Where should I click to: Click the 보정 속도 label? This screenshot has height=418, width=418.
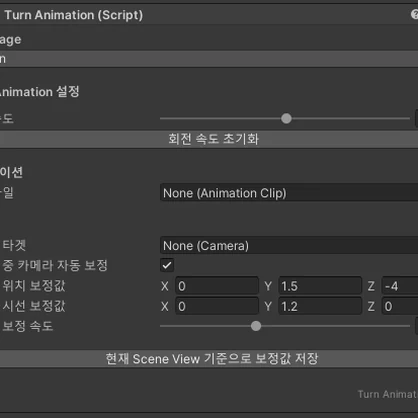pyautogui.click(x=28, y=326)
